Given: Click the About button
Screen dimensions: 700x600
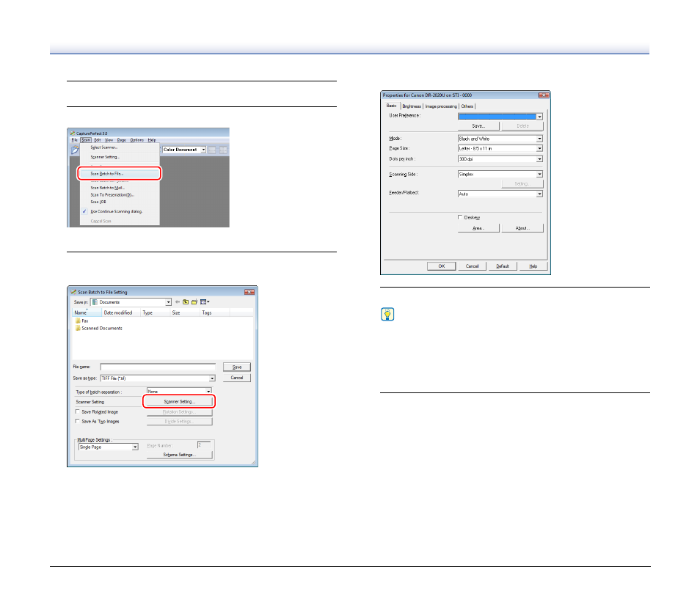Looking at the screenshot, I should tap(522, 228).
